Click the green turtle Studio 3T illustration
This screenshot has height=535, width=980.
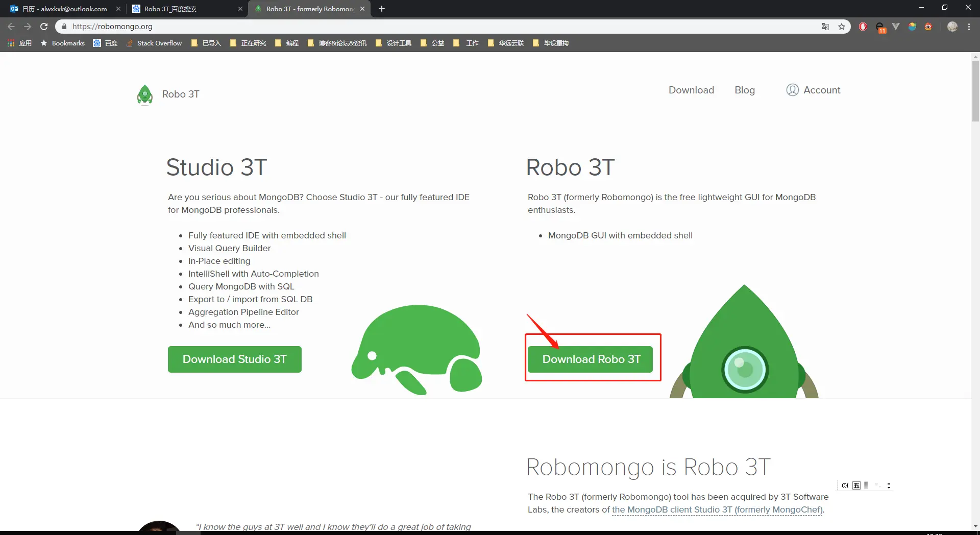click(416, 350)
